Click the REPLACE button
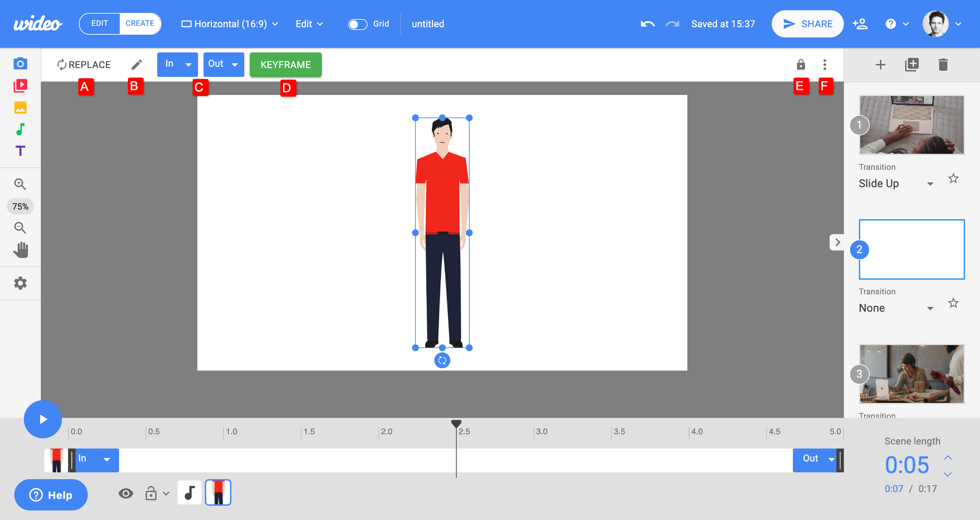 (84, 65)
